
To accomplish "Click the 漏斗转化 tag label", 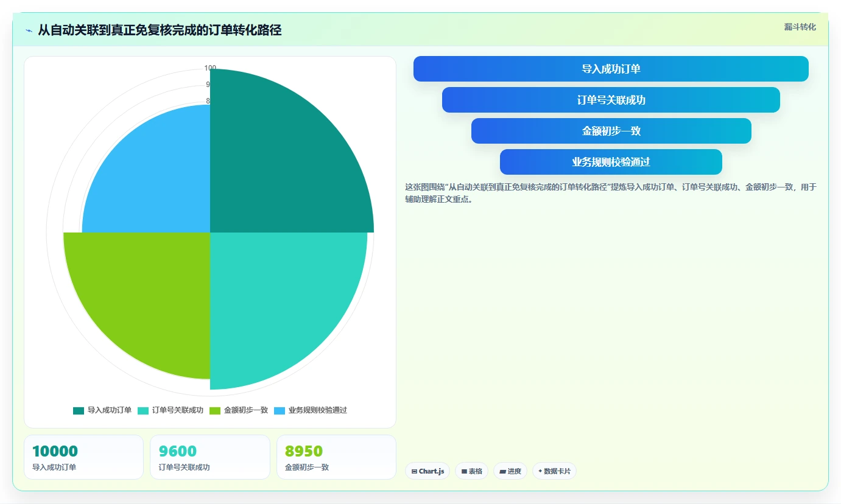I will pos(800,27).
